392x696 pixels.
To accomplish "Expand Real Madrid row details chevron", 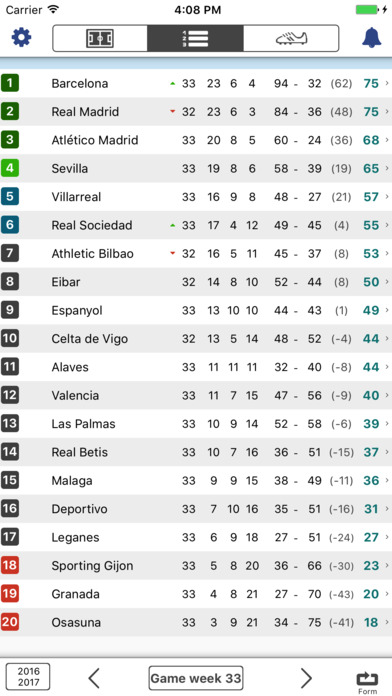I will point(387,111).
